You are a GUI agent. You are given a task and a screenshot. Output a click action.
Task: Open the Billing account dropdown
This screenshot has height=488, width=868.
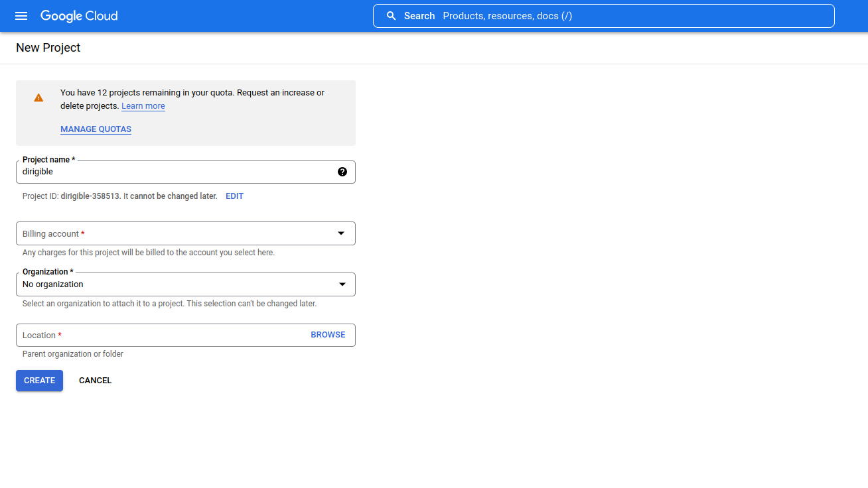(x=185, y=233)
